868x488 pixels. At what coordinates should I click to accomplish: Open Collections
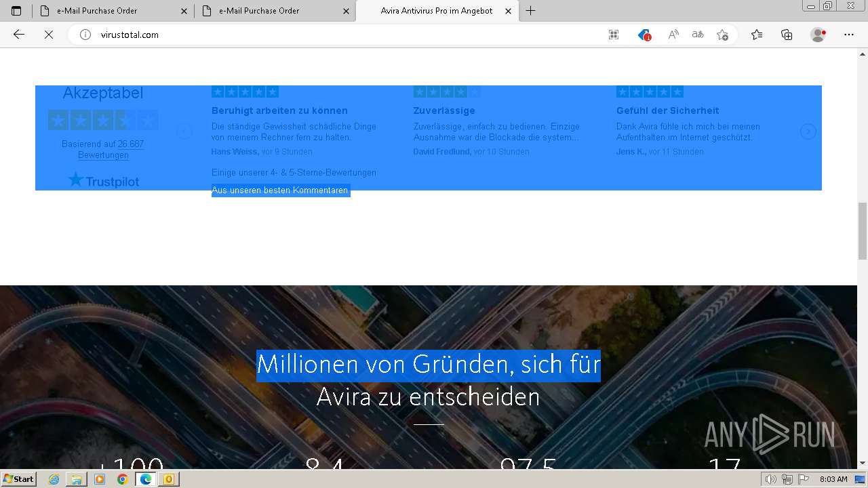[787, 35]
